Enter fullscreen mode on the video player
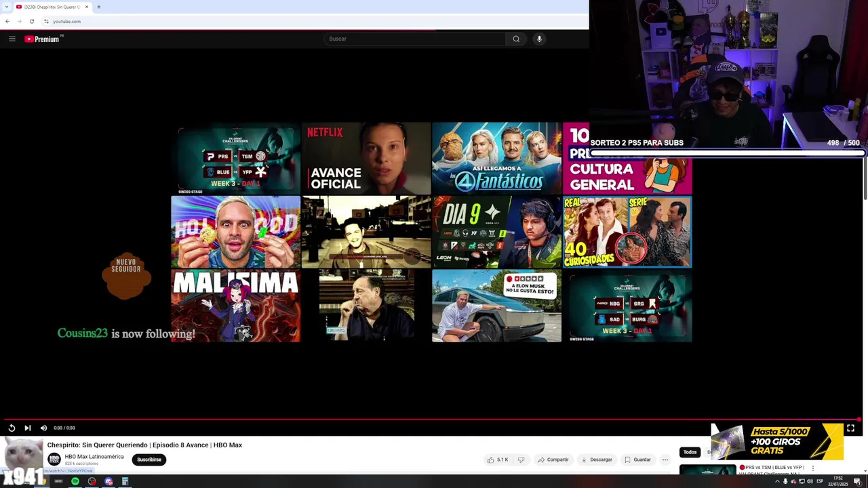 (x=850, y=428)
